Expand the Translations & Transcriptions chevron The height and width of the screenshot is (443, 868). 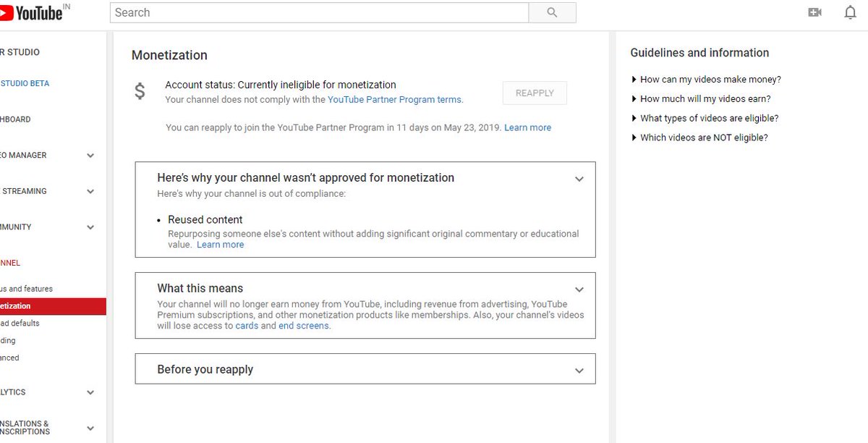[90, 428]
